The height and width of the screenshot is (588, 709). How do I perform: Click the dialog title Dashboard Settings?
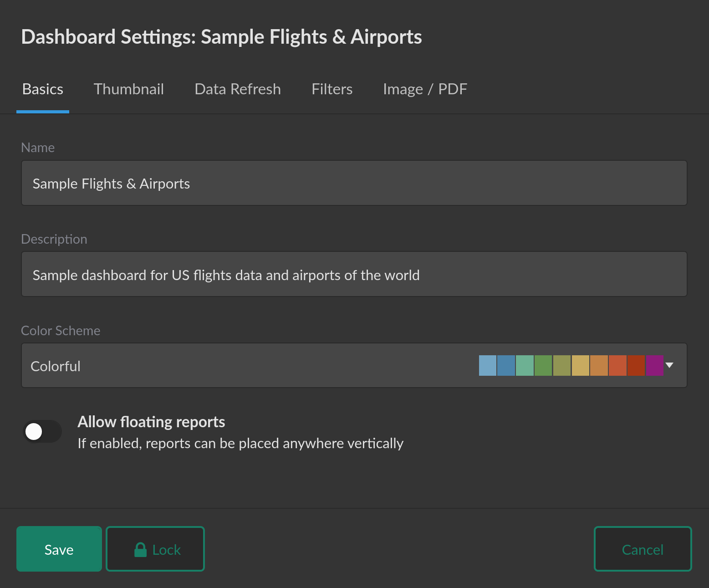click(221, 37)
